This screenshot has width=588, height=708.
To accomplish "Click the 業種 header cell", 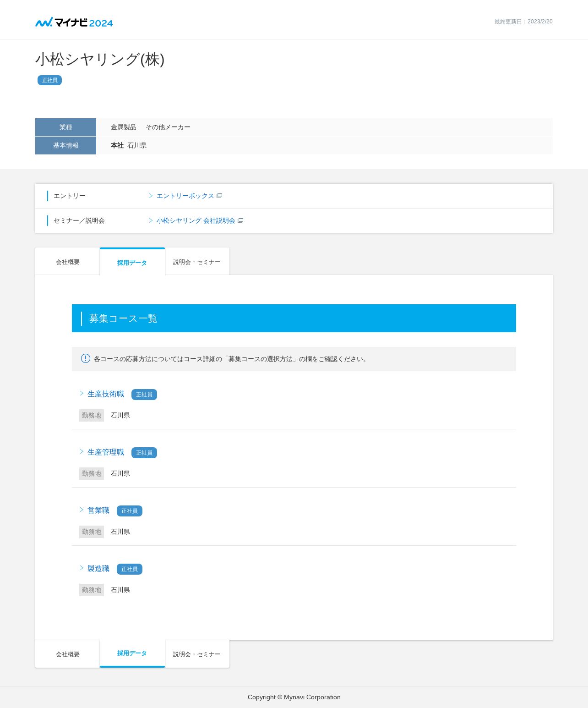I will [x=65, y=127].
